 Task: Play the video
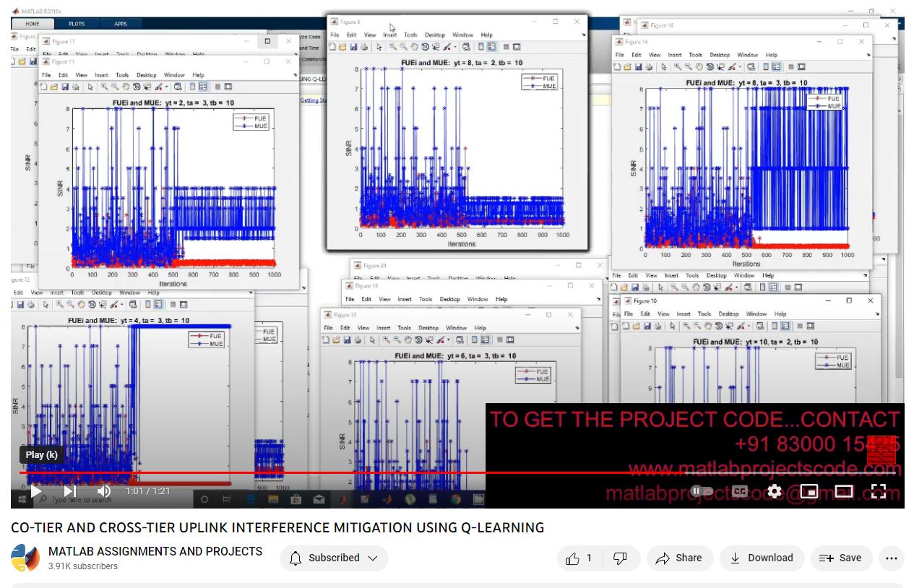[x=35, y=491]
